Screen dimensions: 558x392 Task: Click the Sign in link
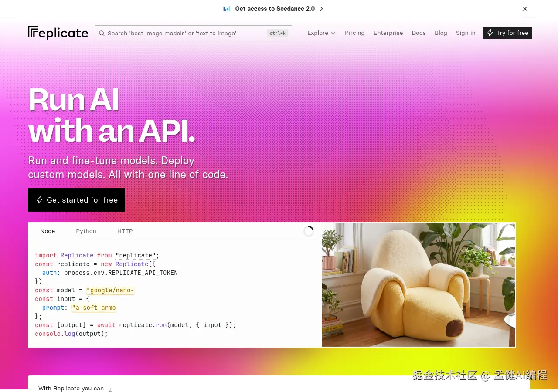coord(466,33)
